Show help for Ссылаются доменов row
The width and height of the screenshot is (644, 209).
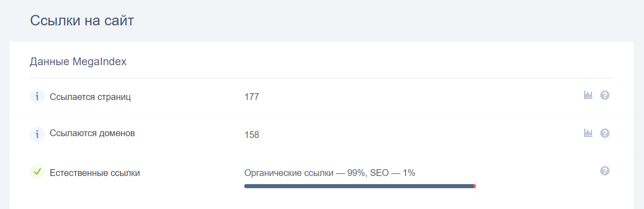(x=605, y=133)
